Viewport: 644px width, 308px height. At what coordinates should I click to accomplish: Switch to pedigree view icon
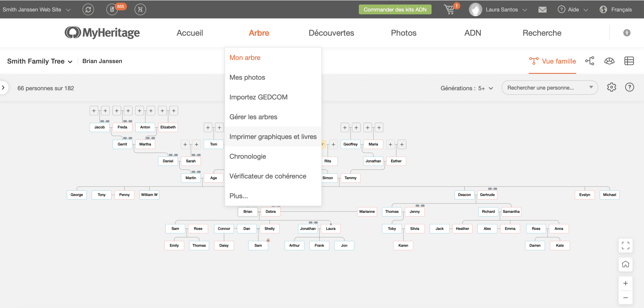tap(590, 61)
